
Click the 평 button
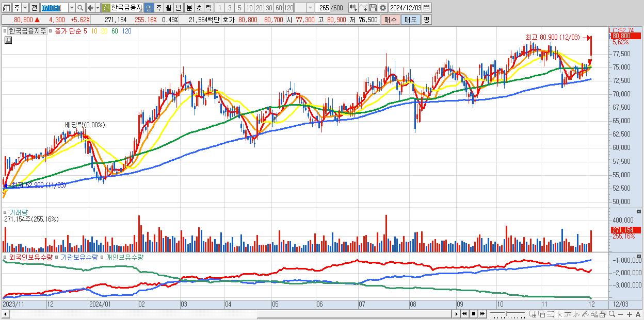pos(426,20)
